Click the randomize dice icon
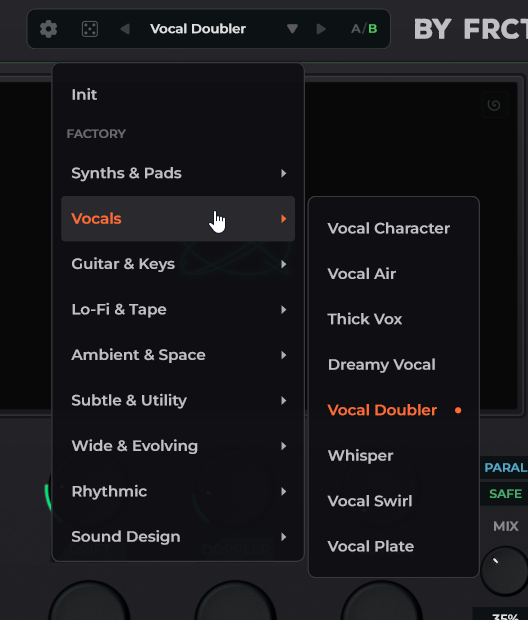The height and width of the screenshot is (620, 528). [x=90, y=29]
